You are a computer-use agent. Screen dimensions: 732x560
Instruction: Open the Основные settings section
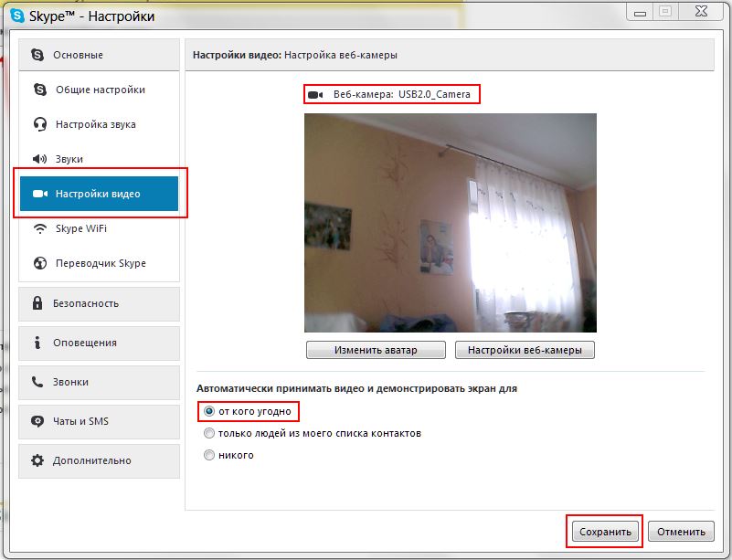99,55
